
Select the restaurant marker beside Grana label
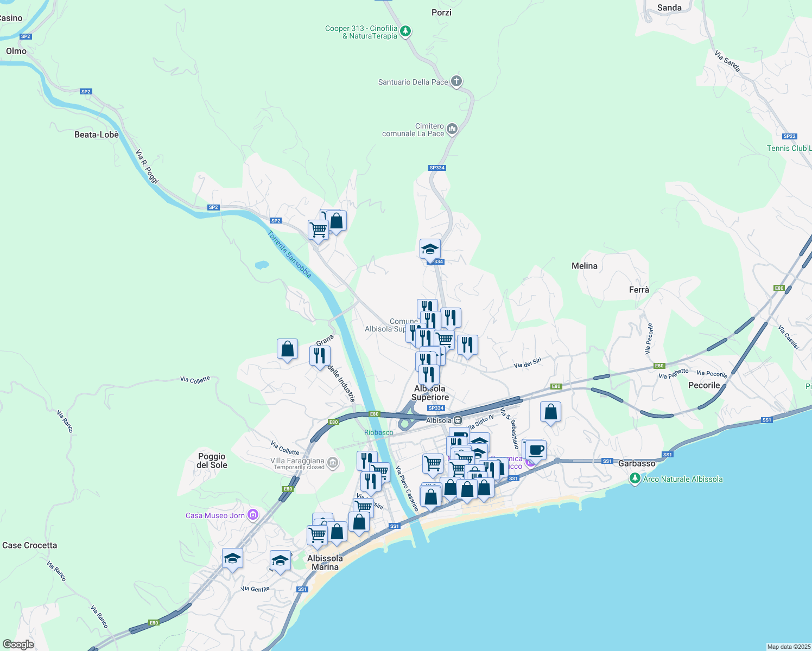[x=320, y=356]
